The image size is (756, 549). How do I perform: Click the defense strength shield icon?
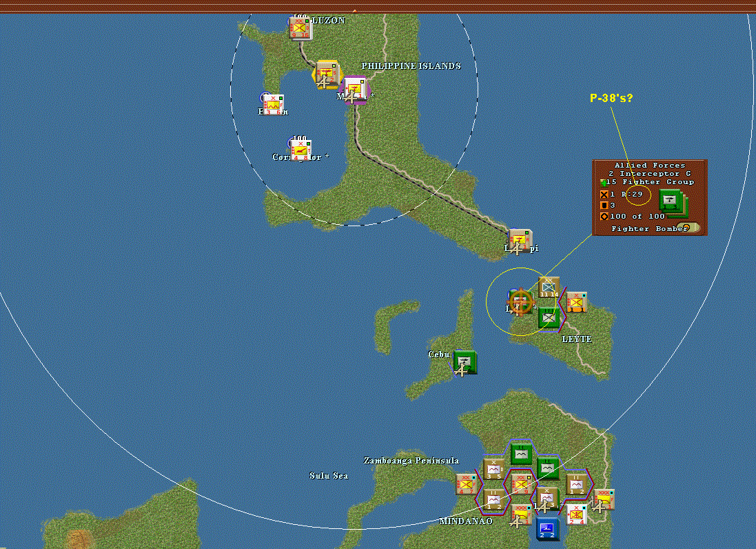(604, 206)
